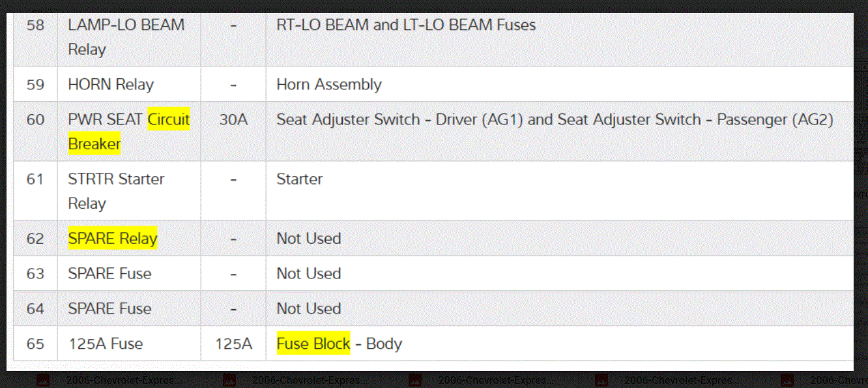Screen dimensions: 868x388
Task: Click the '125A Fuse' name cell
Action: click(x=106, y=344)
